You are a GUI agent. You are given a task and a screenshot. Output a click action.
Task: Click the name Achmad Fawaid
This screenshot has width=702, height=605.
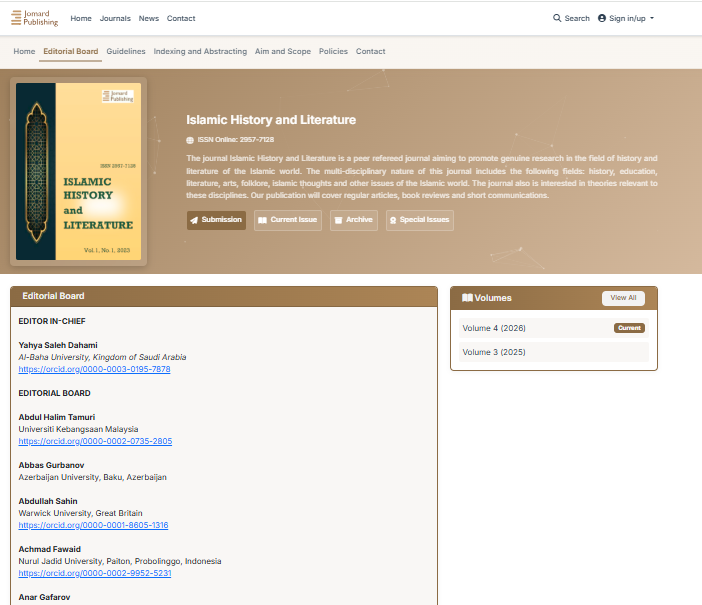50,549
